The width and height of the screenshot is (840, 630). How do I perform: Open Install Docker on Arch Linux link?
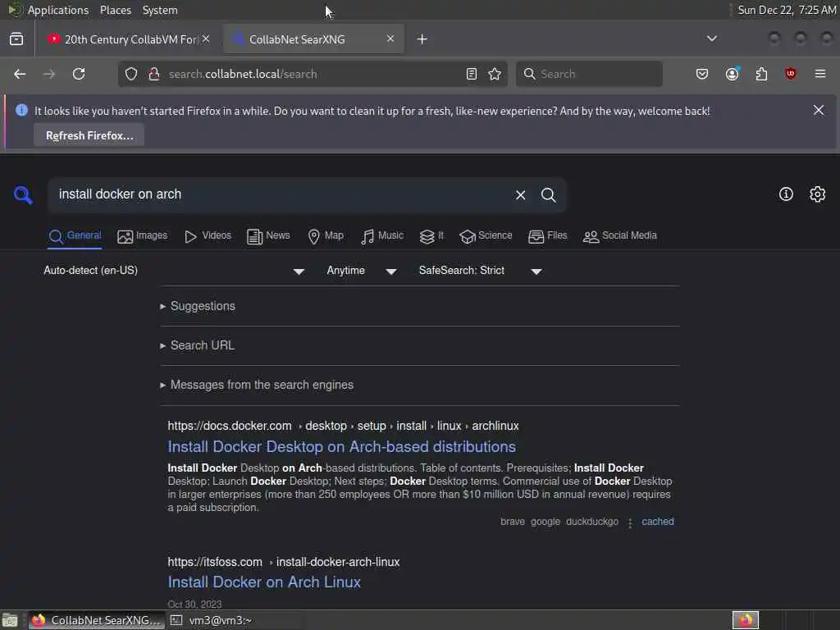264,582
